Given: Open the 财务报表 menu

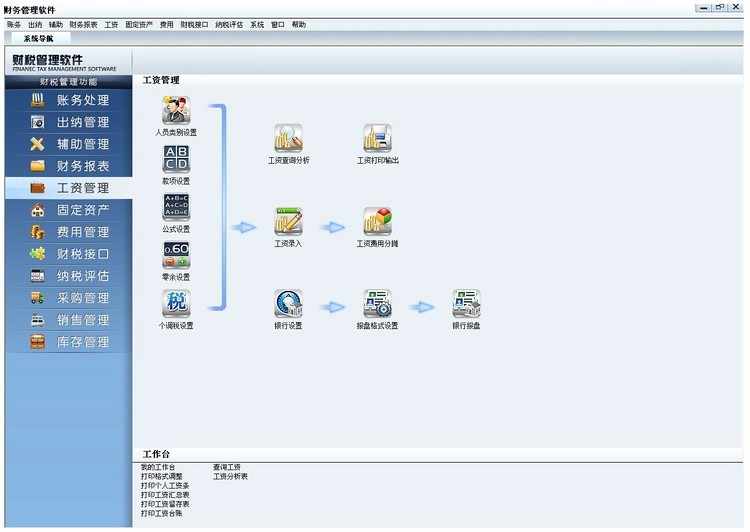Looking at the screenshot, I should pyautogui.click(x=83, y=24).
